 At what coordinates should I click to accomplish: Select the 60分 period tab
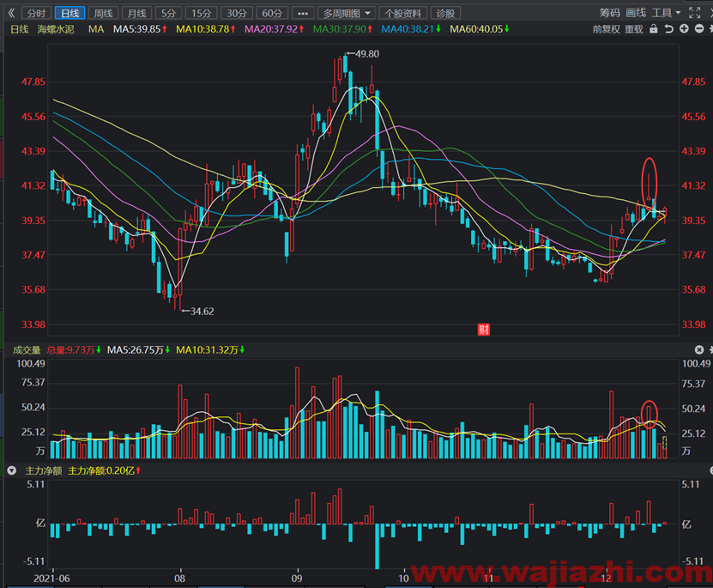pyautogui.click(x=272, y=13)
